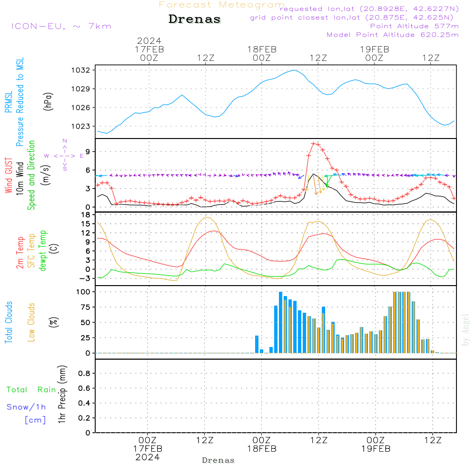Click the '1hr Precip (mm)' axis title

(x=62, y=394)
